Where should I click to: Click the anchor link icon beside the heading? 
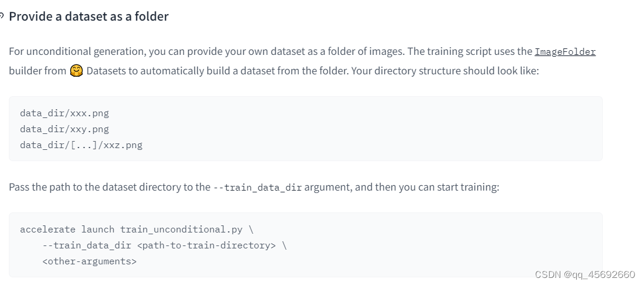point(2,17)
